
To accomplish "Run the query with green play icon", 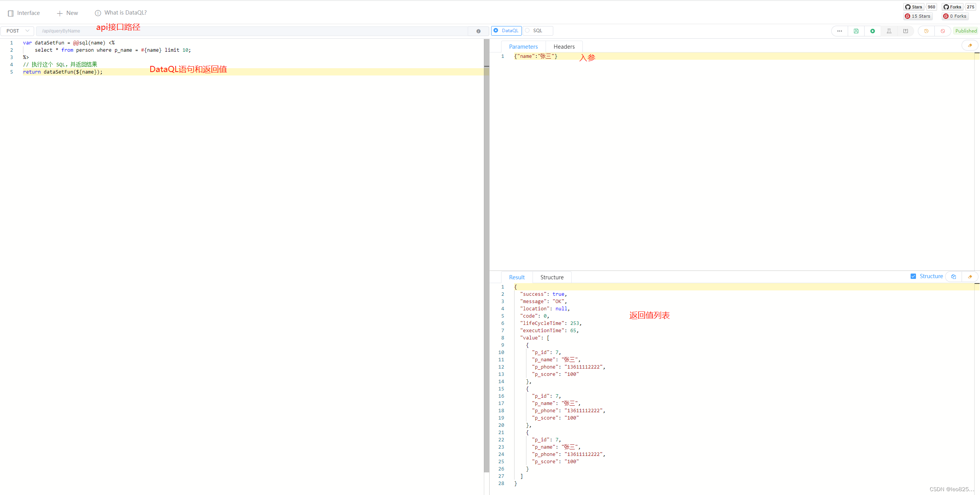I will point(872,31).
